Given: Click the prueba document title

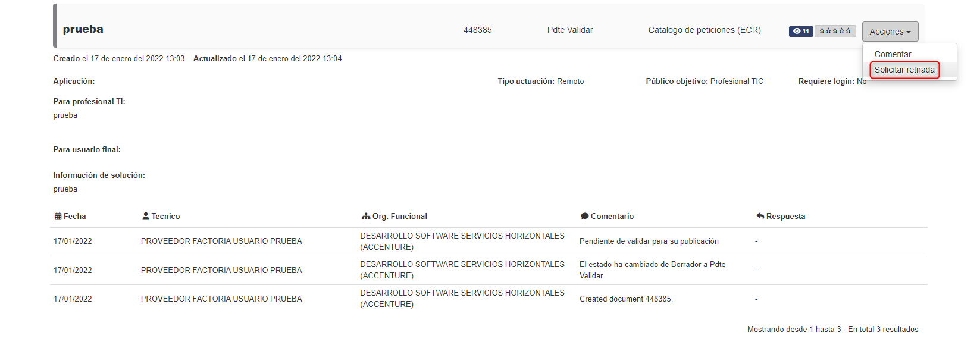Looking at the screenshot, I should pos(83,29).
